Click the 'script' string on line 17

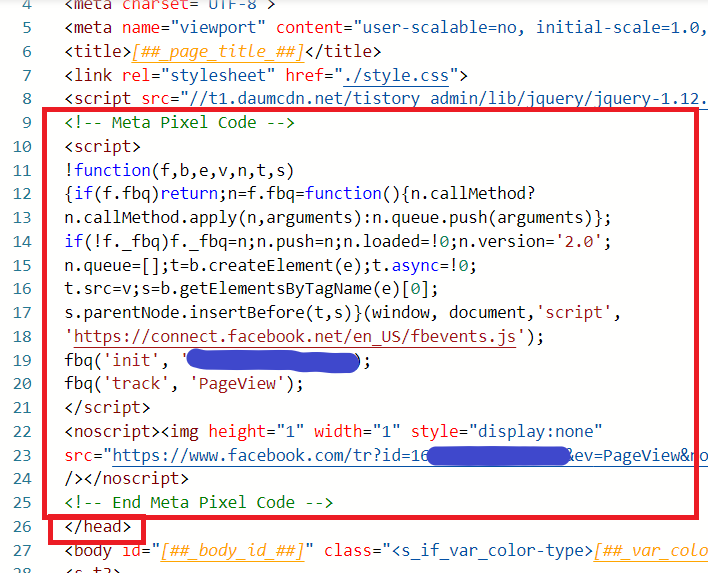[x=573, y=312]
